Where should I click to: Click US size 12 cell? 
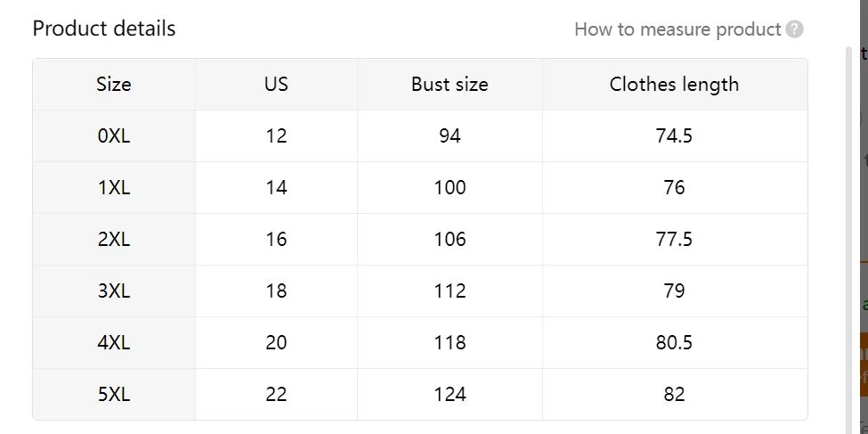tap(276, 136)
